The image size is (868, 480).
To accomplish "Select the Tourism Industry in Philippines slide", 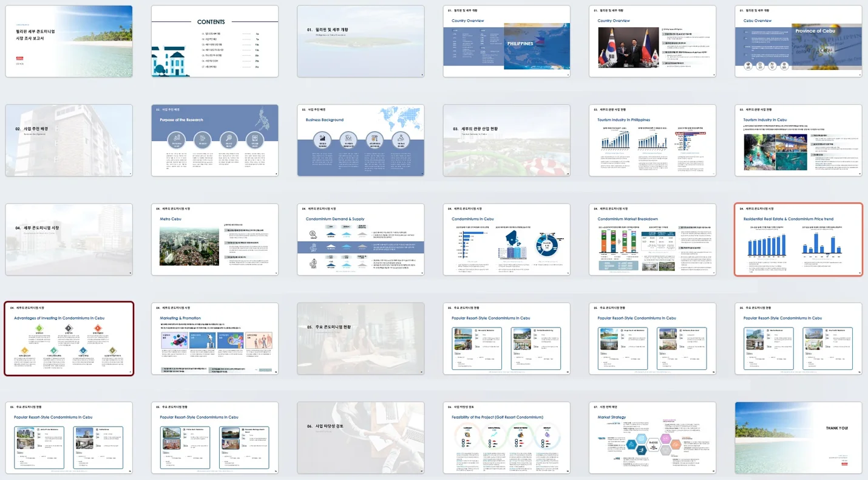I will (x=653, y=140).
